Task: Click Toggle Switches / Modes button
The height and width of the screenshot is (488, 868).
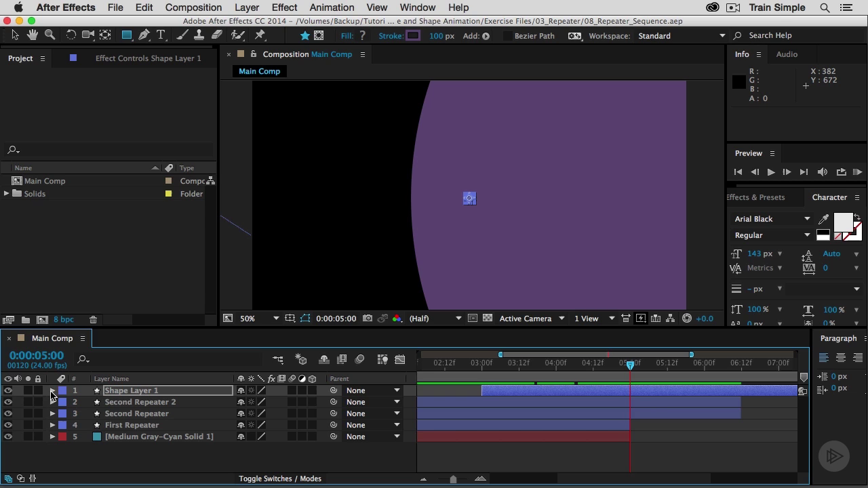Action: 280,479
